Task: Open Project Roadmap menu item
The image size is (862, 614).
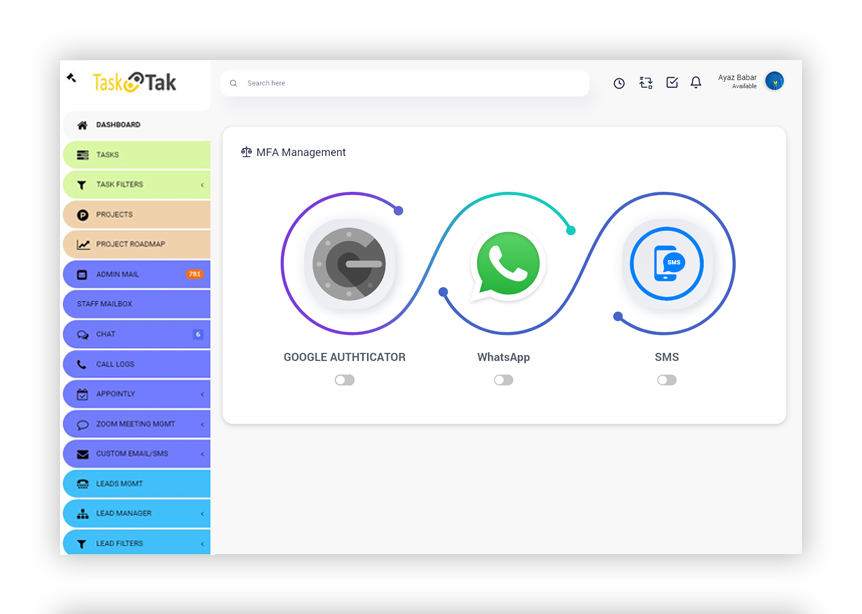Action: point(137,244)
